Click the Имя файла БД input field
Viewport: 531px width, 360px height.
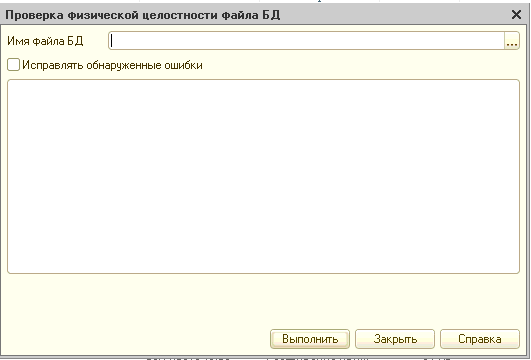(306, 41)
